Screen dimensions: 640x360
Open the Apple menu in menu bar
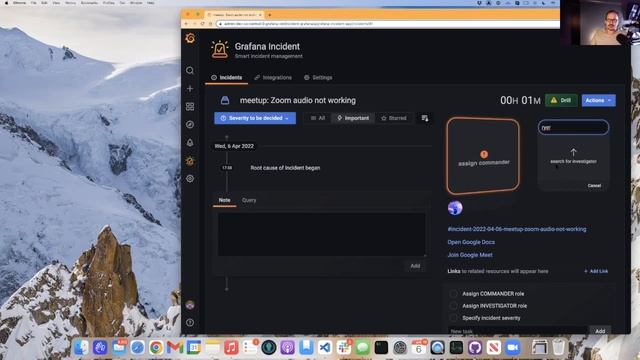pyautogui.click(x=6, y=3)
